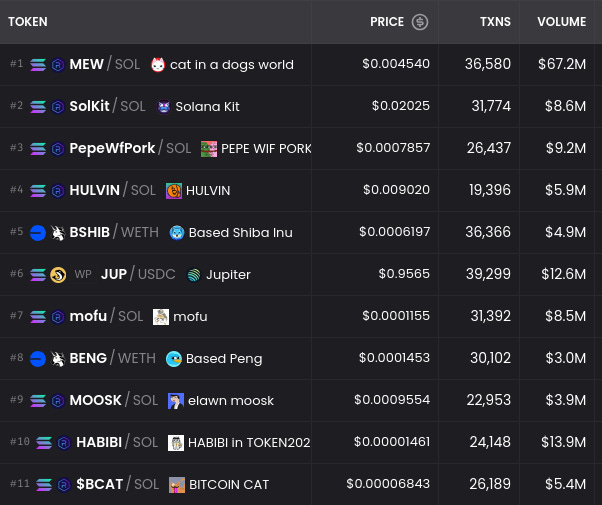Open the PepeWfPork / SOL pair
This screenshot has width=602, height=505.
click(130, 148)
